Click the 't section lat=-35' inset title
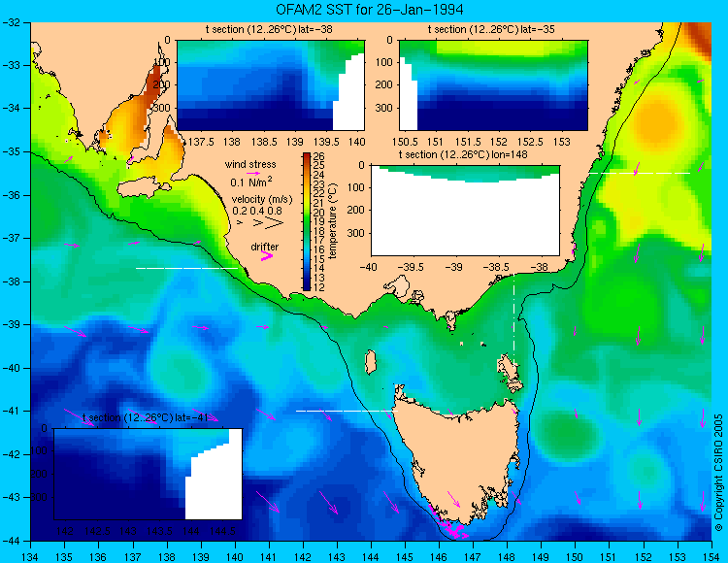 [x=491, y=30]
